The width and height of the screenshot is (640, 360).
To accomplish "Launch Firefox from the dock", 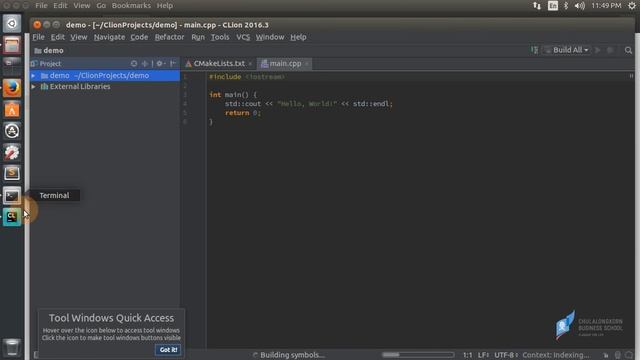I will [12, 88].
